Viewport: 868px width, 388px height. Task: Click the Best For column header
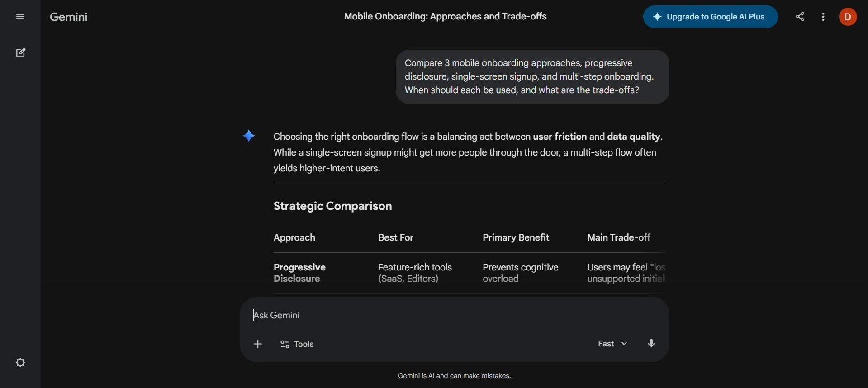[396, 237]
